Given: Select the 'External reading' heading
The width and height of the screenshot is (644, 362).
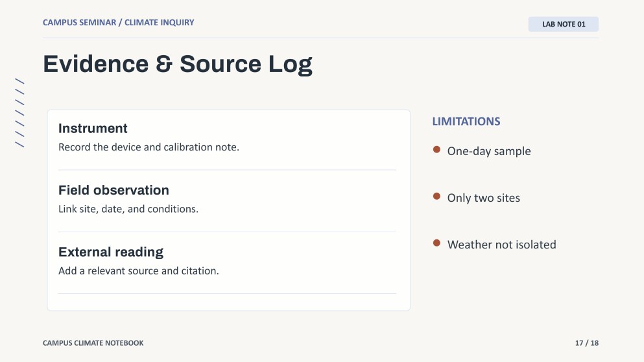Looking at the screenshot, I should point(111,252).
